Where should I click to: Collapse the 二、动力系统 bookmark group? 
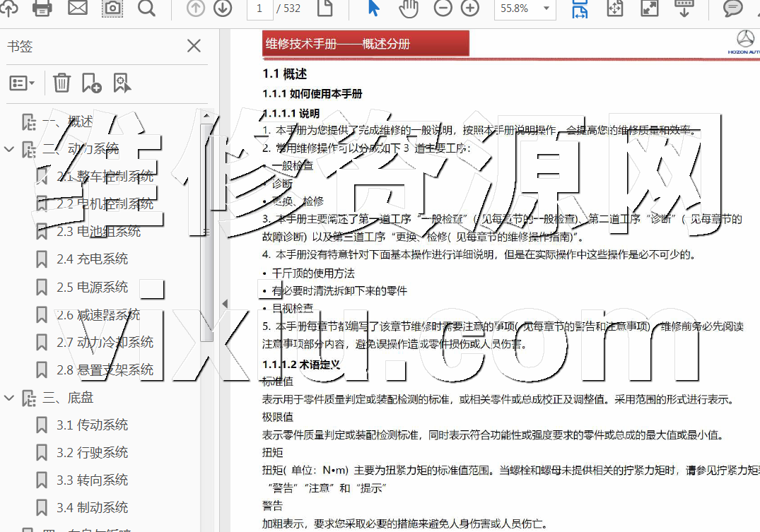coord(9,149)
